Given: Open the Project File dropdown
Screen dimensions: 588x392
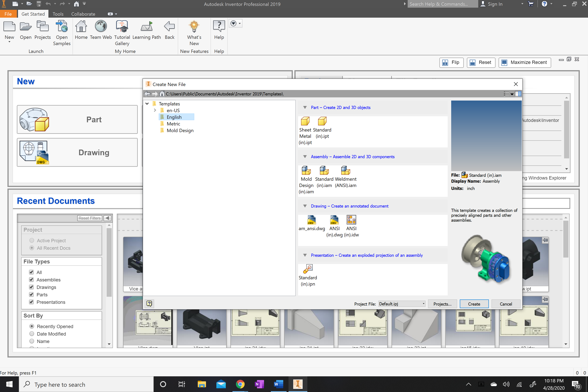Looking at the screenshot, I should point(402,304).
